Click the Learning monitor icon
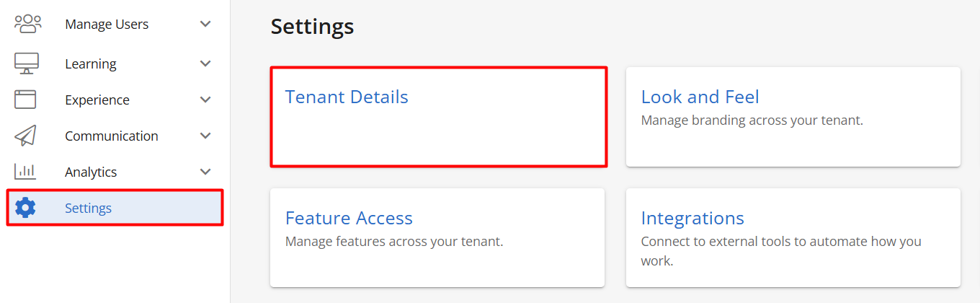This screenshot has width=980, height=303. click(26, 63)
